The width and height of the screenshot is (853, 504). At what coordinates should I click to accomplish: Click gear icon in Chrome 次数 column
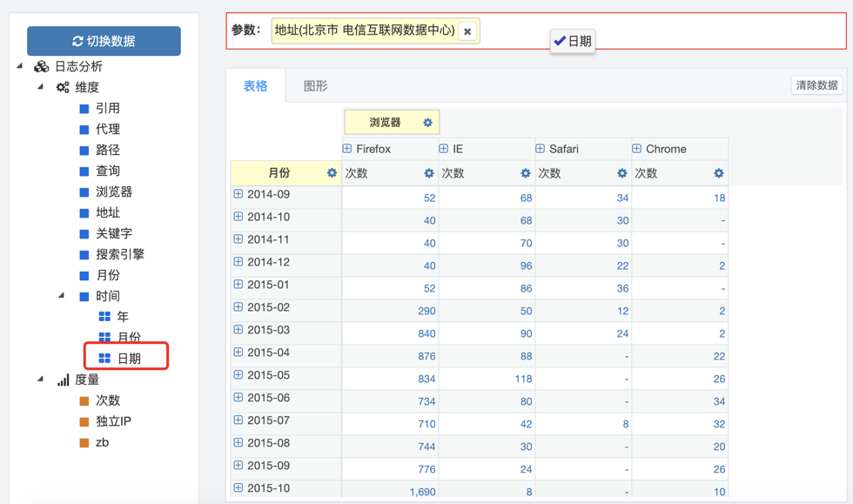tap(718, 173)
